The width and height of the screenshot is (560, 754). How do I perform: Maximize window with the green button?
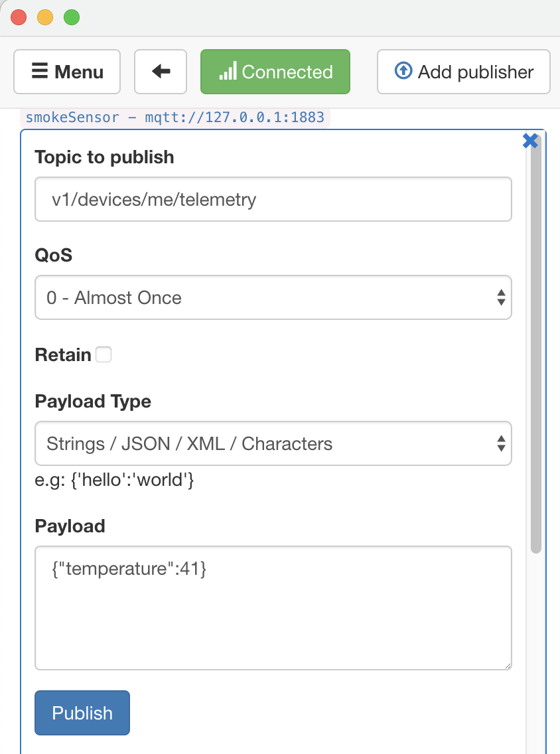click(x=72, y=18)
